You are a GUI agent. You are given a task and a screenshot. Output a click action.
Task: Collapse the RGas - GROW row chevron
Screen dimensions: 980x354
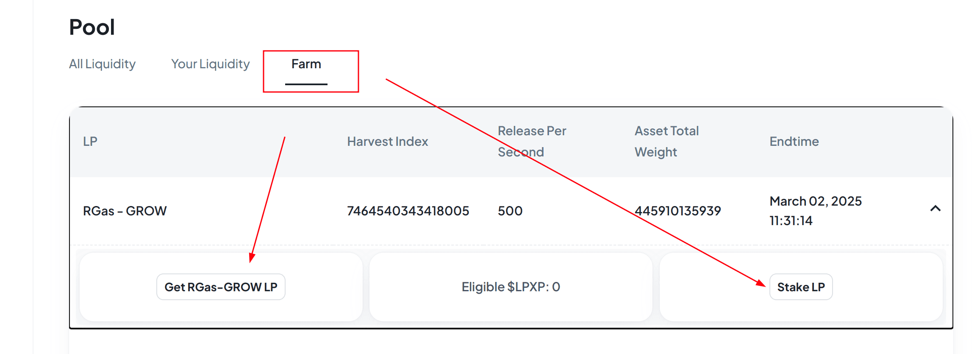[935, 209]
